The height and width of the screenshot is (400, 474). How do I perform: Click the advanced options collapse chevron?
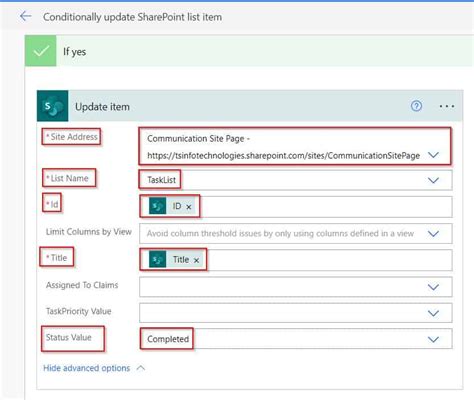(141, 368)
